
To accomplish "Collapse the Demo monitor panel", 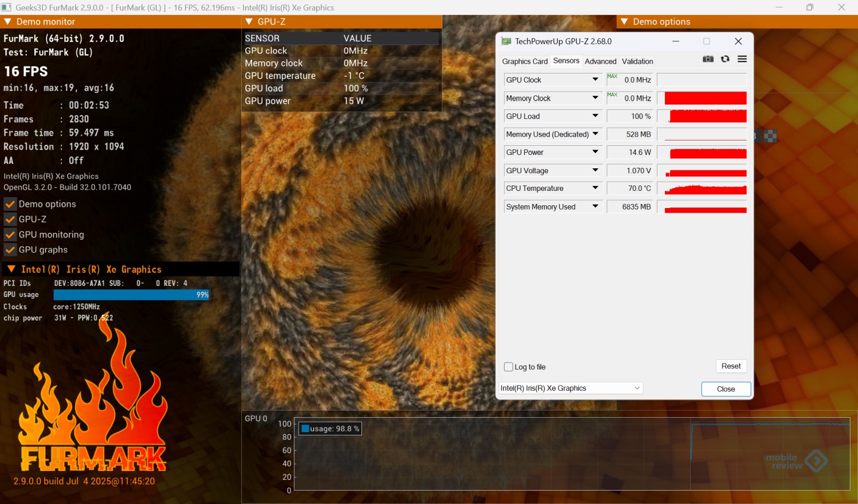I will point(8,21).
